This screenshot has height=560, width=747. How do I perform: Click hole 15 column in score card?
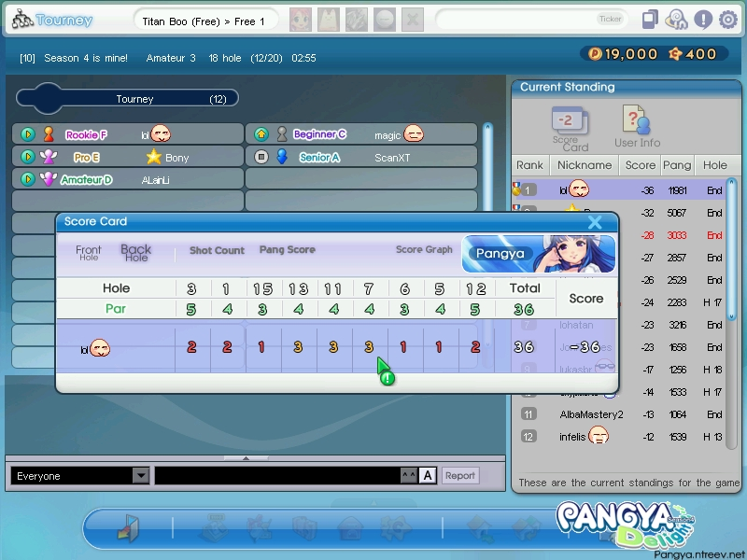click(263, 288)
